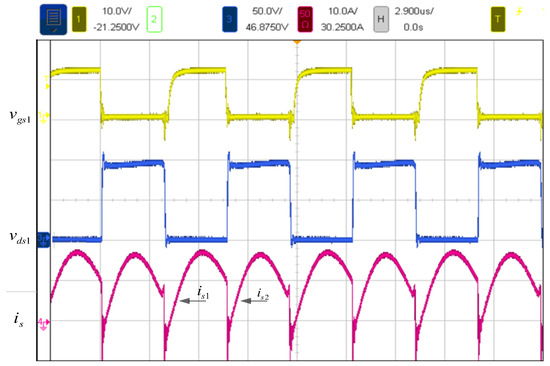Viewport: 550px width, 366px height.
Task: Select channel 4 50 ohm button
Action: 305,19
